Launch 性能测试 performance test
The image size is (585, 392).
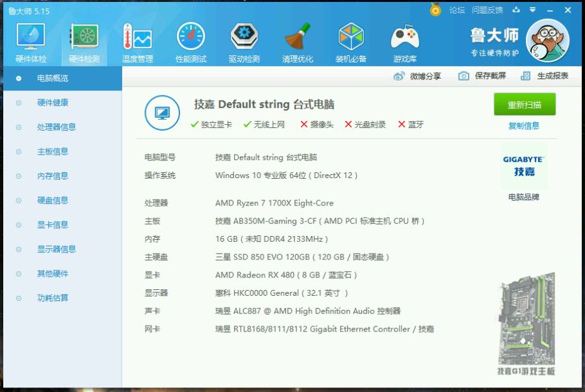coord(191,42)
